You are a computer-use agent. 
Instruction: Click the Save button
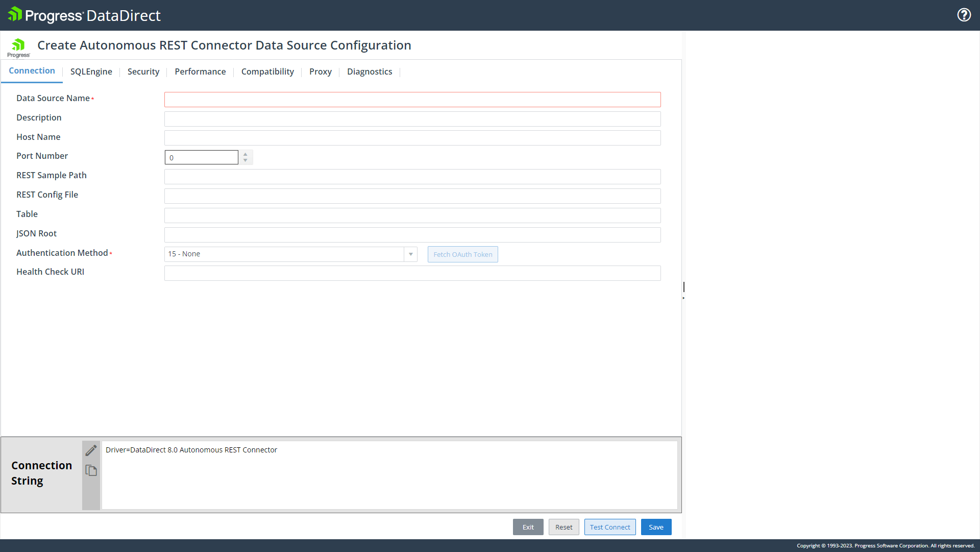[656, 527]
